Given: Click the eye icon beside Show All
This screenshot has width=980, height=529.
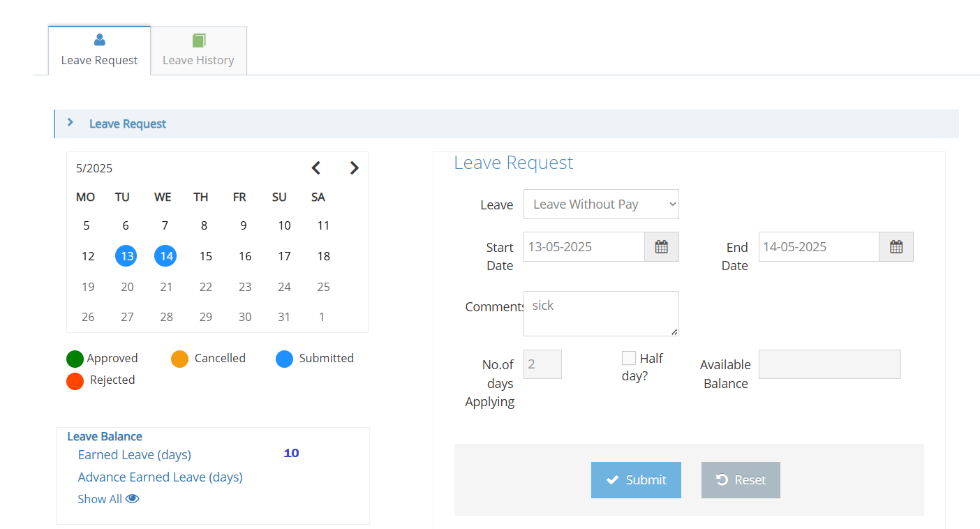Looking at the screenshot, I should 133,499.
